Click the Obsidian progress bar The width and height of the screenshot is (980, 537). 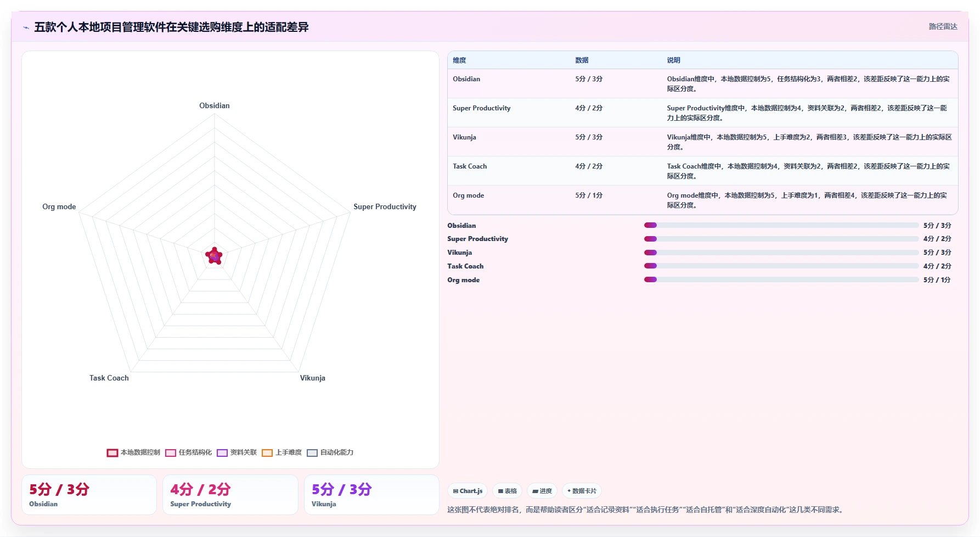pos(781,225)
